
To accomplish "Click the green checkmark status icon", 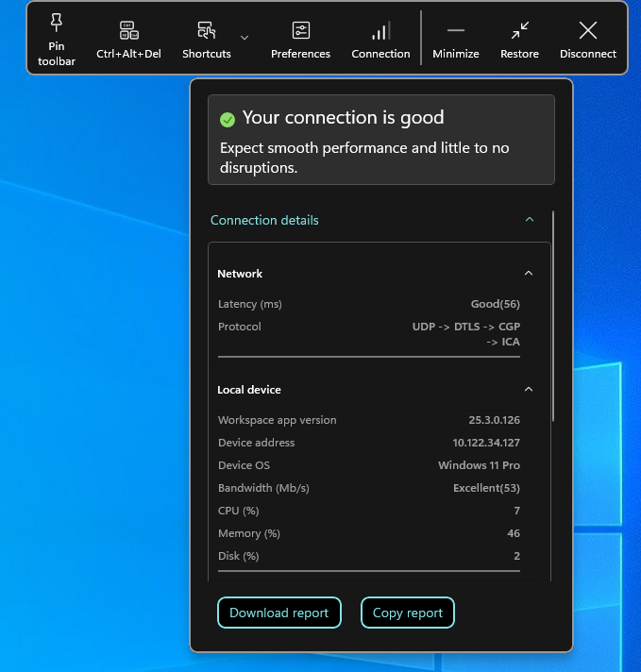I will click(228, 119).
